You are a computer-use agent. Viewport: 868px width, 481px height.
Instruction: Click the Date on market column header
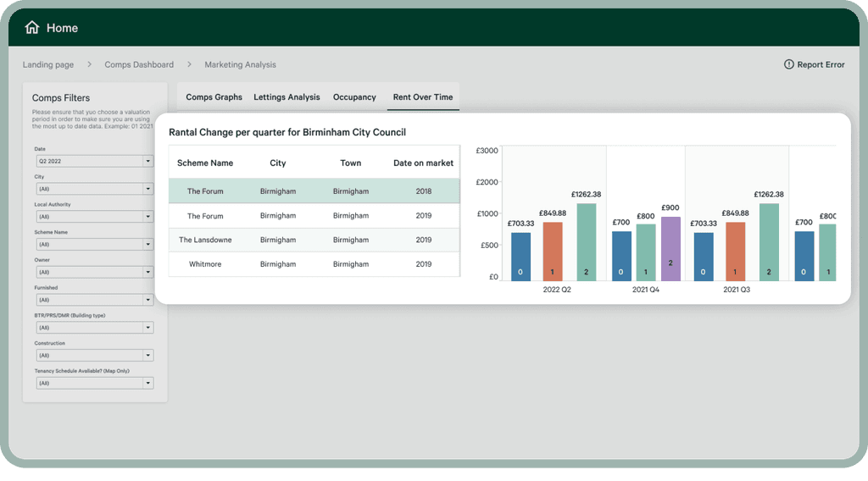pyautogui.click(x=423, y=163)
